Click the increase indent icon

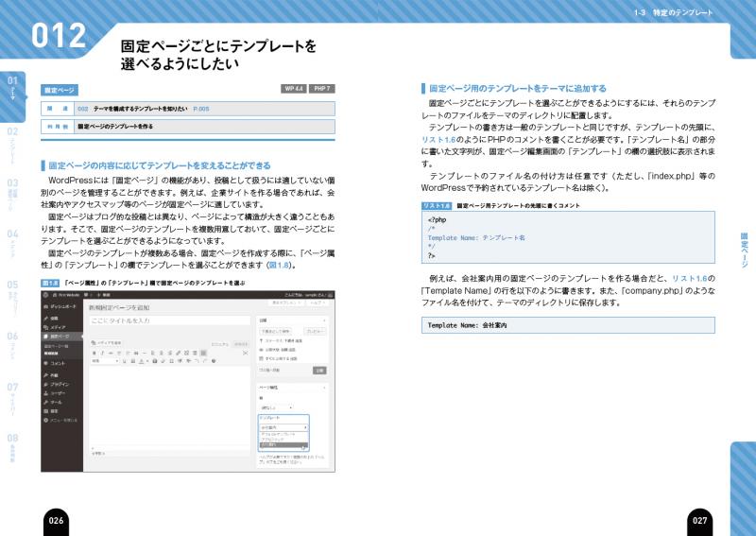[188, 361]
